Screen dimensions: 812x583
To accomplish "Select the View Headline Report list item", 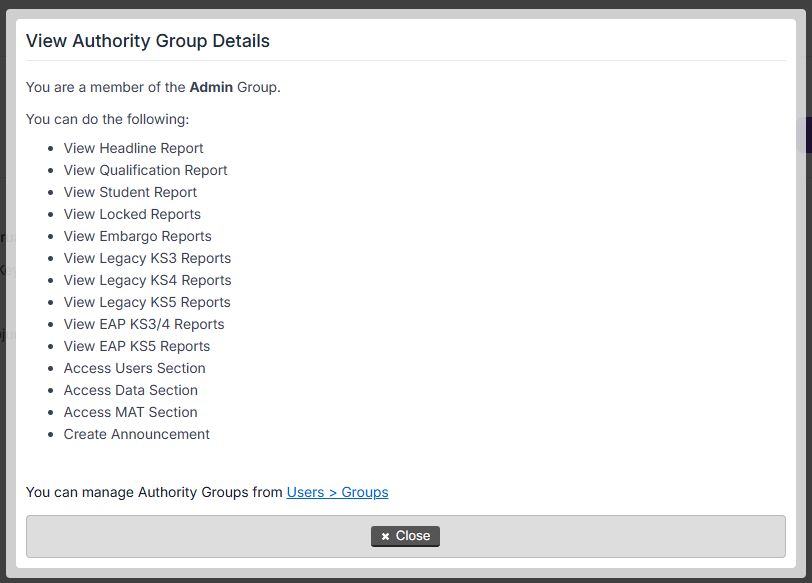I will pos(133,148).
